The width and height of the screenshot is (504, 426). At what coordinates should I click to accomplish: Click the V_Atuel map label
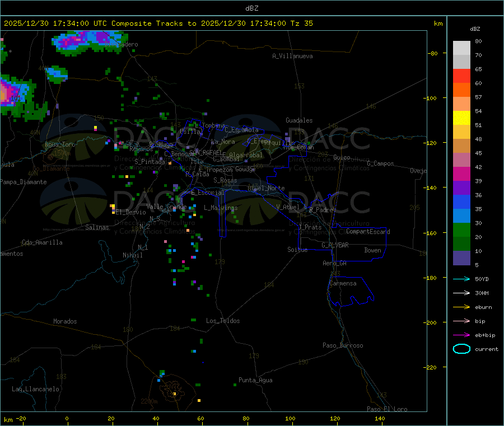[x=288, y=207]
